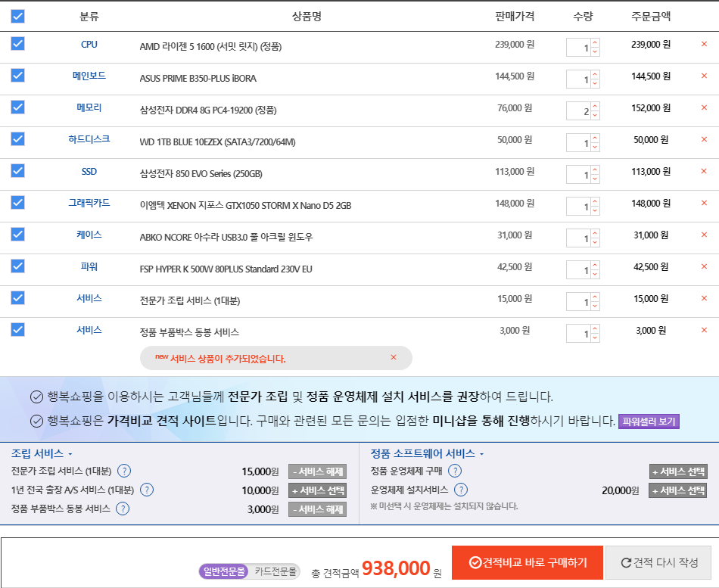
Task: Uncheck the 메인보드 row checkbox
Action: click(18, 76)
